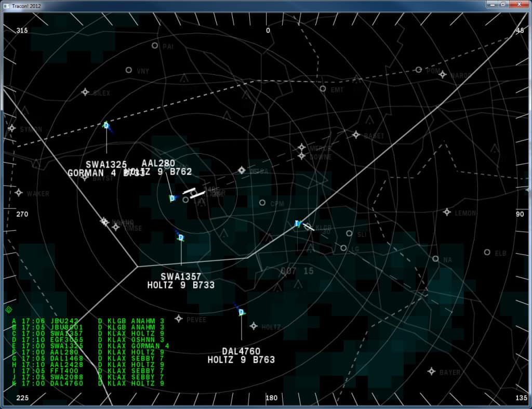Click the AAL280 aircraft target near LAX
The height and width of the screenshot is (409, 532).
coord(172,198)
